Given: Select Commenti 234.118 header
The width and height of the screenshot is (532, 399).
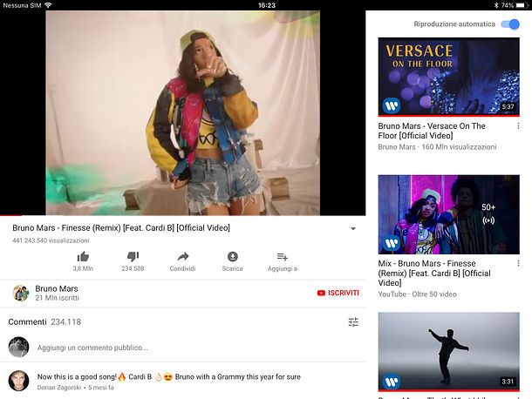Looking at the screenshot, I should pyautogui.click(x=44, y=322).
